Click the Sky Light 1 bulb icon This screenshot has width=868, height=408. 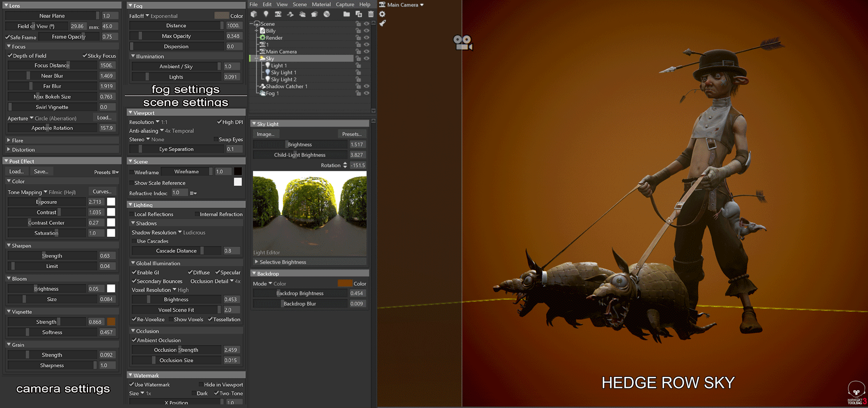click(267, 72)
